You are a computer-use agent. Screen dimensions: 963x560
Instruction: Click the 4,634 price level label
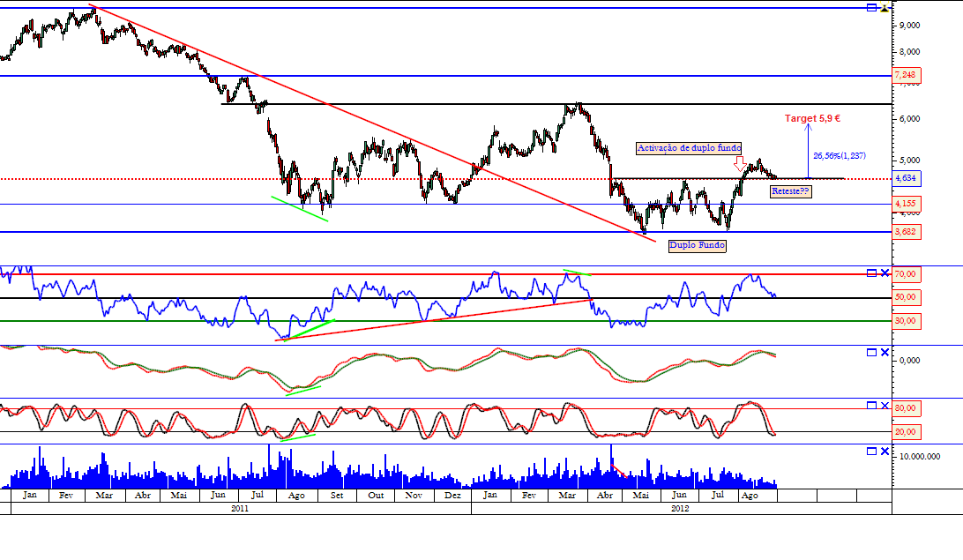coord(906,179)
